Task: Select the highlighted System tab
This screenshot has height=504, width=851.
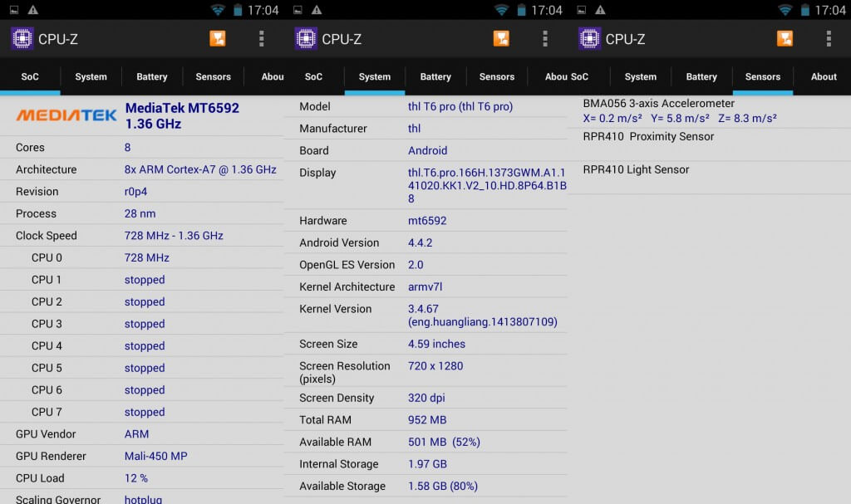Action: click(375, 76)
